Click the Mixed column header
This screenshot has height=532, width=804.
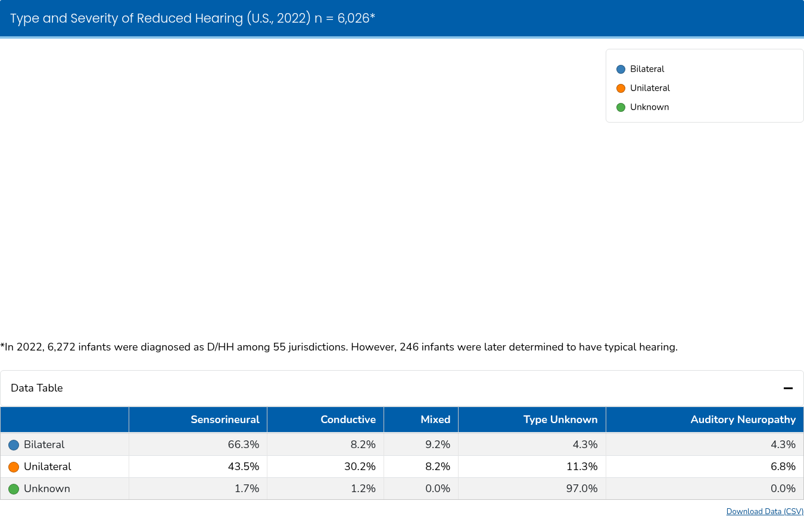(x=435, y=420)
